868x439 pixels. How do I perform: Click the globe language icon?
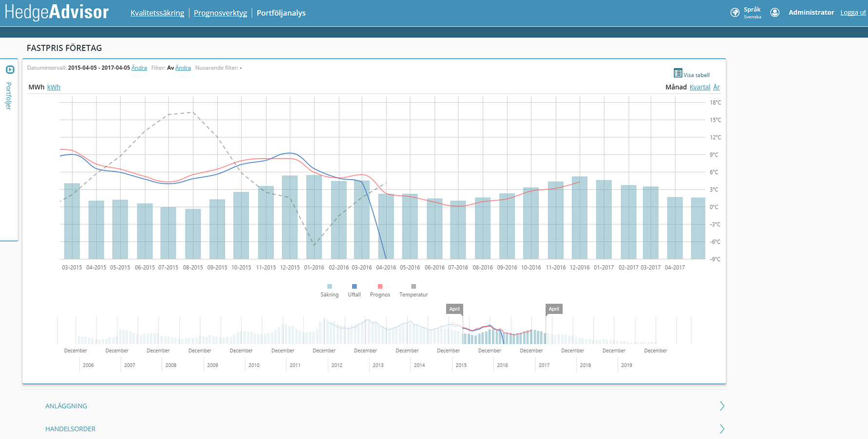(x=735, y=13)
